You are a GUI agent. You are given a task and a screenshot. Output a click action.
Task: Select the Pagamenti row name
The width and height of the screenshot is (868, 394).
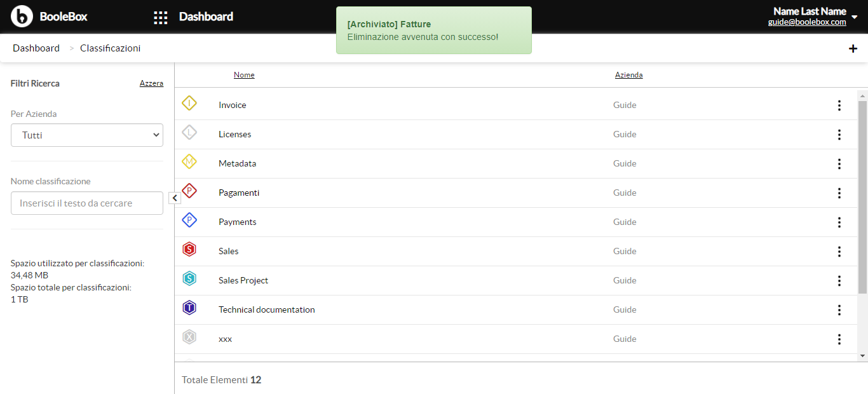239,193
